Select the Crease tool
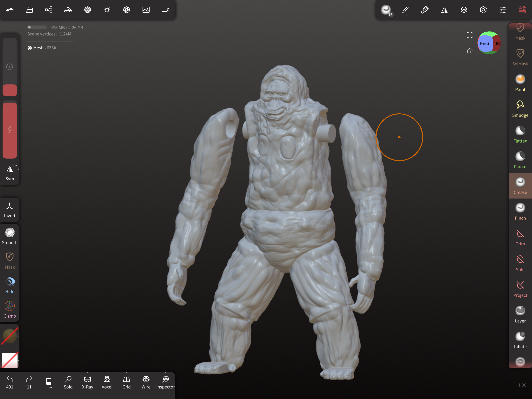Image resolution: width=532 pixels, height=399 pixels. (x=520, y=186)
